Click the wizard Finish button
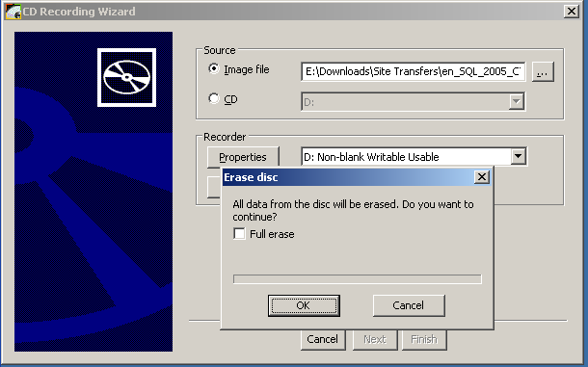 click(424, 340)
